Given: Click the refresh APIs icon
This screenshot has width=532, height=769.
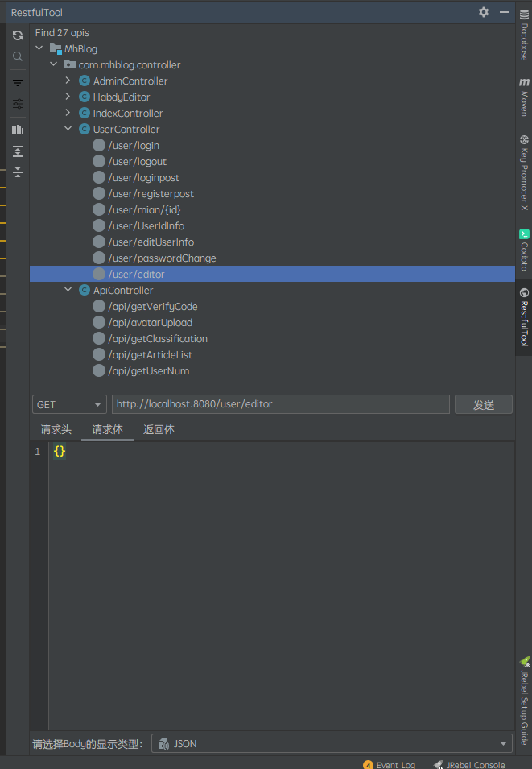Looking at the screenshot, I should 18,35.
